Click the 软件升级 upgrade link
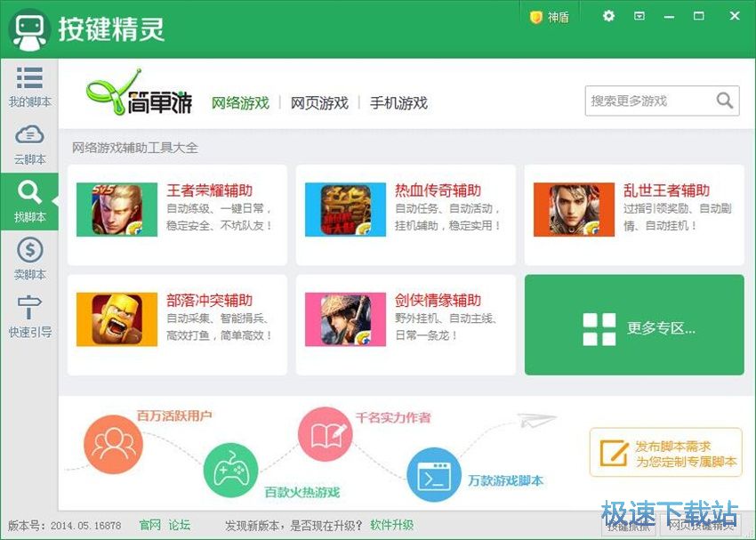The height and width of the screenshot is (540, 756). point(391,525)
